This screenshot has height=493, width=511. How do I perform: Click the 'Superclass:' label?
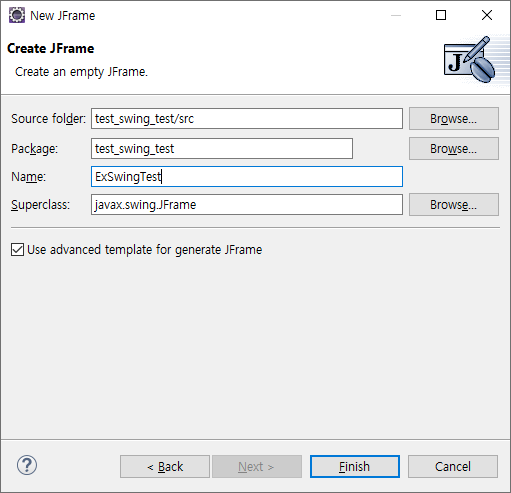click(x=40, y=205)
